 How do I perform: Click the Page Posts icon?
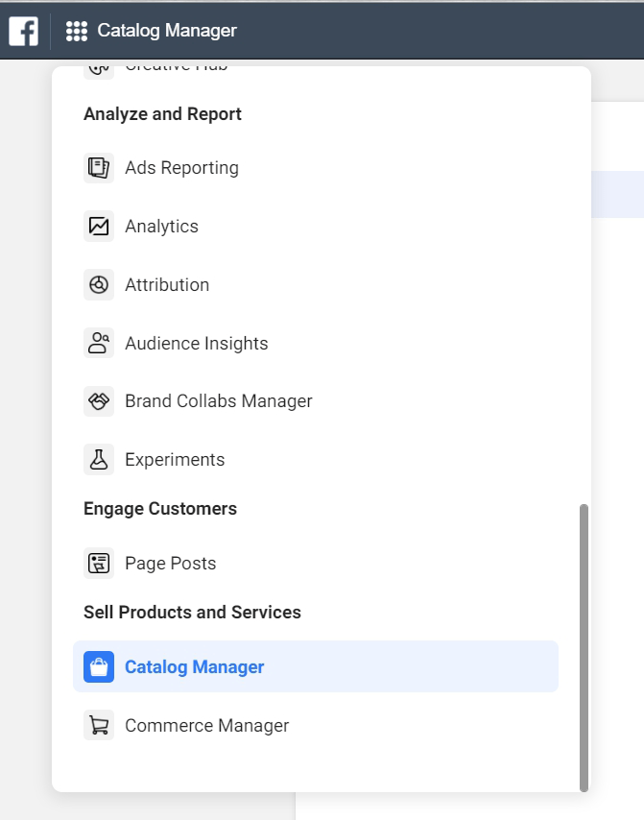[99, 564]
